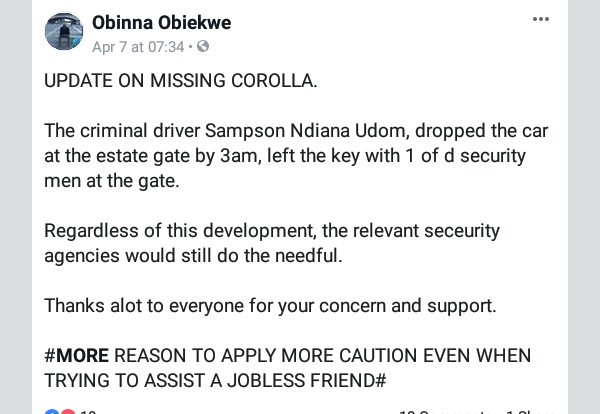This screenshot has width=600, height=414.
Task: Click the UPDATE ON MISSING COROLLA heading
Action: point(180,81)
